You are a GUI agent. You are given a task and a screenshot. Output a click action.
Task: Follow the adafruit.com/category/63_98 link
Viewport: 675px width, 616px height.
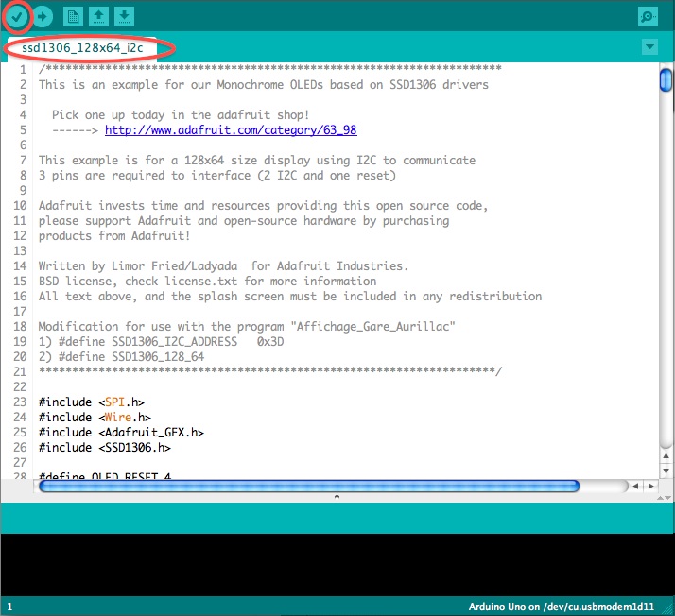coord(231,130)
